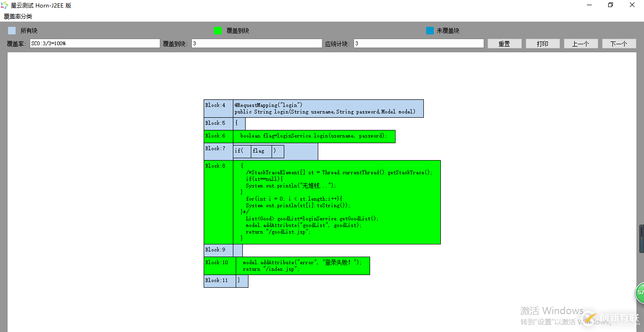644x332 pixels.
Task: Select the 未覆盖块 blue swatch
Action: [x=429, y=31]
